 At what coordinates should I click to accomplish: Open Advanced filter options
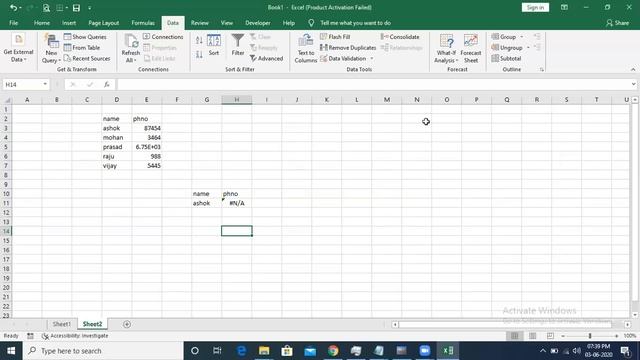coord(267,58)
